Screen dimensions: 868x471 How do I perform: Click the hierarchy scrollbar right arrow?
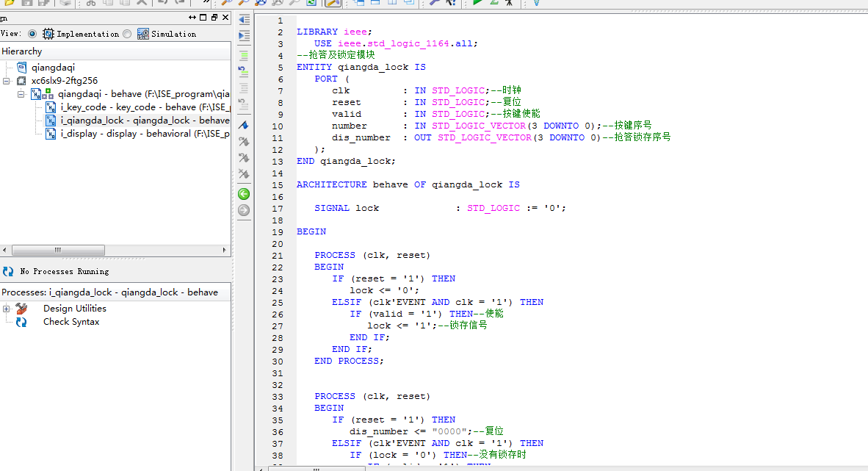point(225,251)
